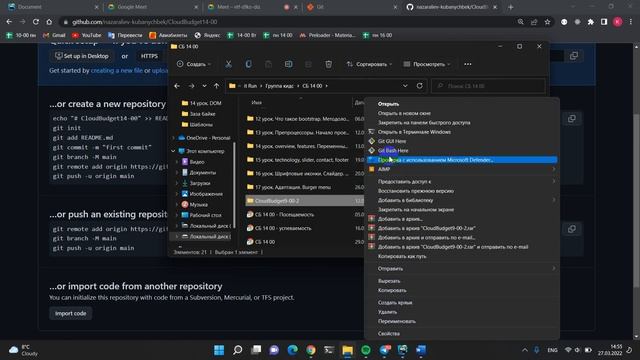Open 'Документы' in navigation pane
The width and height of the screenshot is (640, 360).
coord(202,173)
